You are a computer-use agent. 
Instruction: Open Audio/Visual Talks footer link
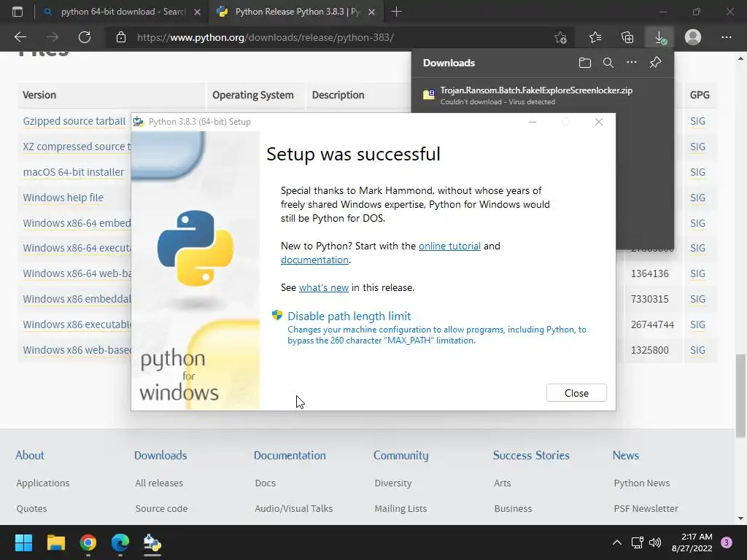pyautogui.click(x=293, y=508)
